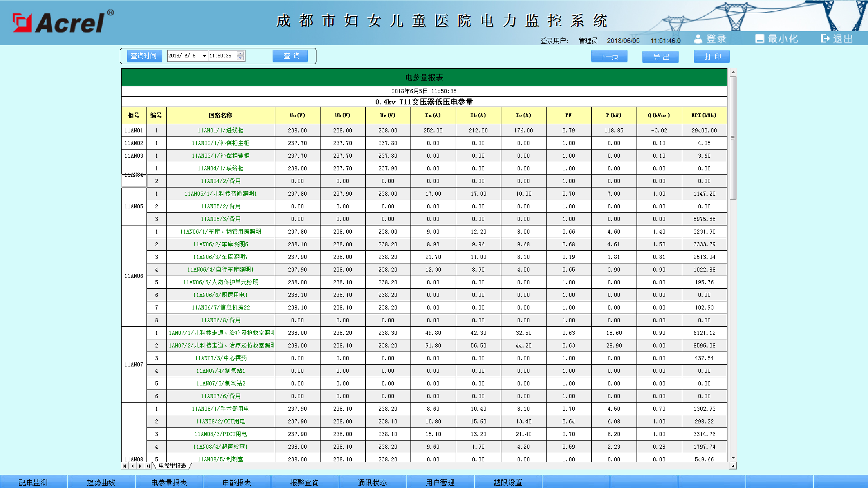The image size is (868, 488).
Task: Click EPI value 8596.08
Action: pyautogui.click(x=704, y=346)
